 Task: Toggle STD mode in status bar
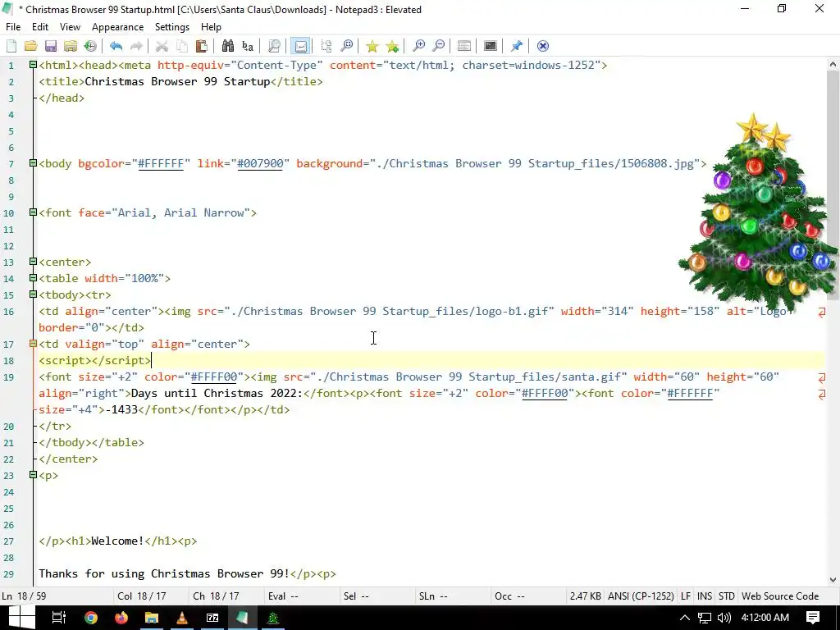click(x=727, y=596)
